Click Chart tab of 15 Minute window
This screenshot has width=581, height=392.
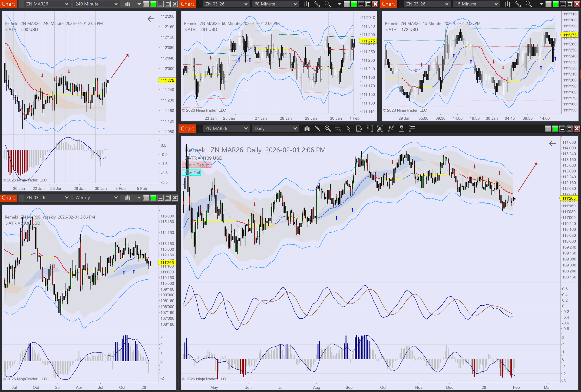[x=388, y=4]
